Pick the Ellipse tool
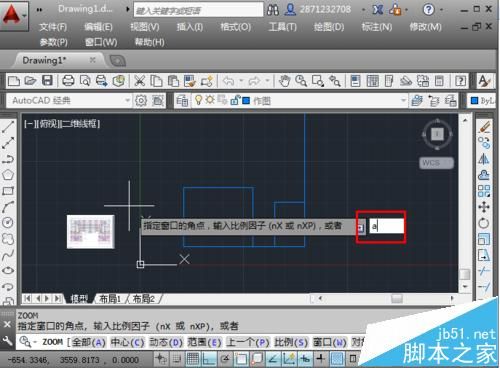The width and height of the screenshot is (500, 368). point(8,271)
